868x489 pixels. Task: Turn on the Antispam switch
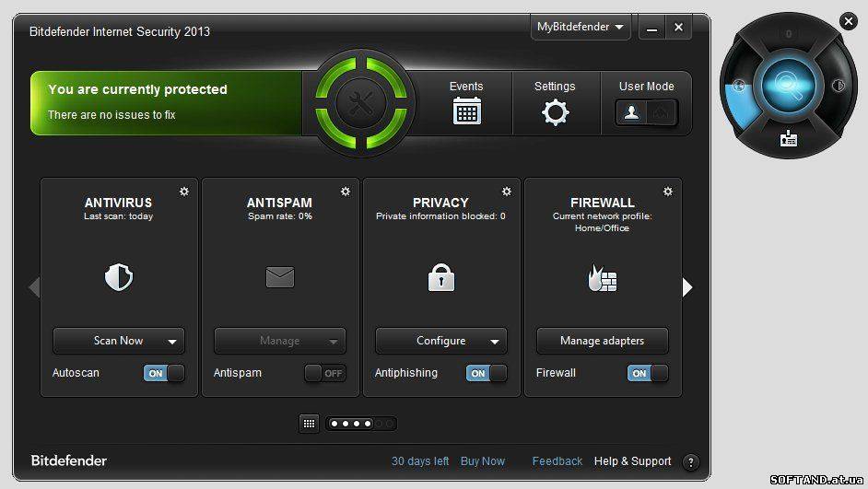pos(325,373)
